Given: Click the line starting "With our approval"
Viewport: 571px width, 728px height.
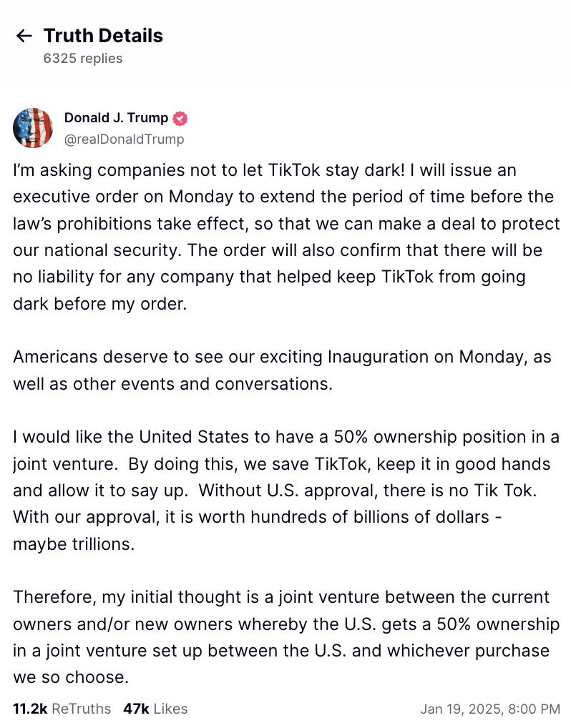Looking at the screenshot, I should (257, 517).
